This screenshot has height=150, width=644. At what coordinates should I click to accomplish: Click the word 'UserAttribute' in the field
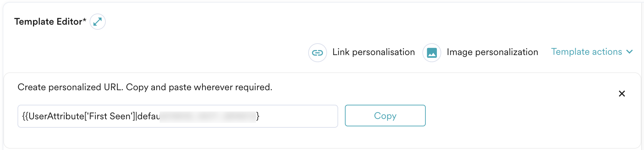56,116
